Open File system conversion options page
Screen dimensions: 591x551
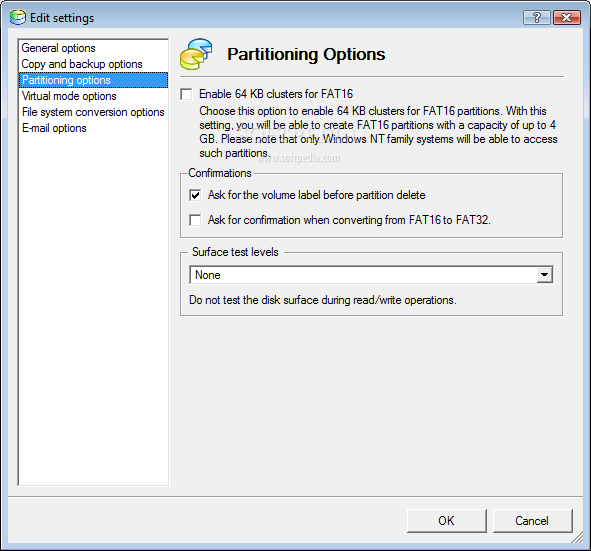pos(93,112)
